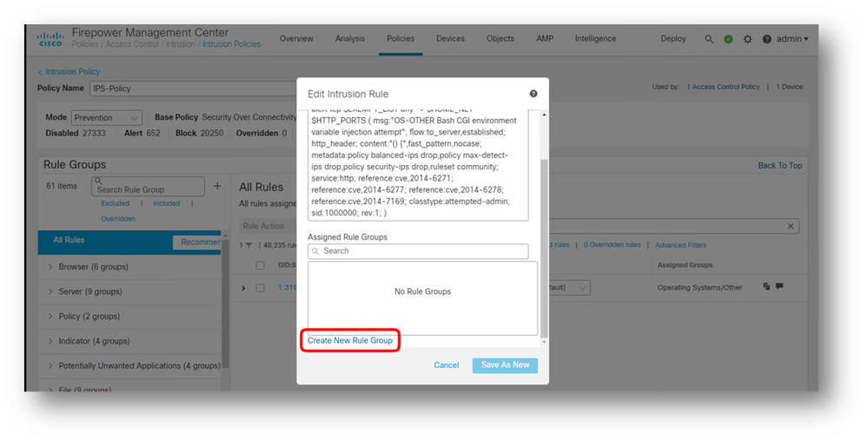Click Back To Top link

pyautogui.click(x=780, y=166)
